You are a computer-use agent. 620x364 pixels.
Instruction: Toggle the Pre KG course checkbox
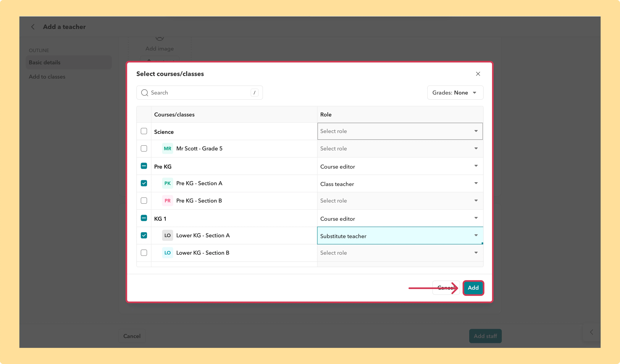click(144, 166)
